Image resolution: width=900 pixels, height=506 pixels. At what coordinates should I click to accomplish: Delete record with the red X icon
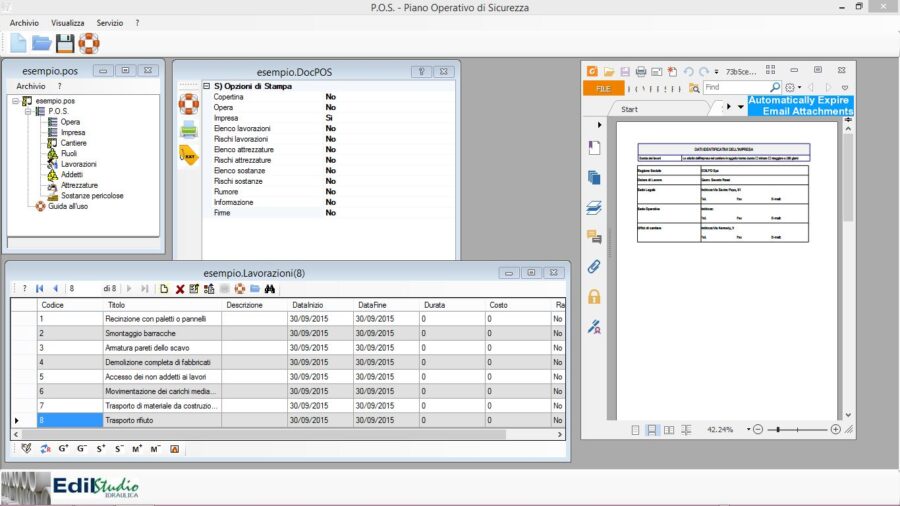[x=180, y=289]
